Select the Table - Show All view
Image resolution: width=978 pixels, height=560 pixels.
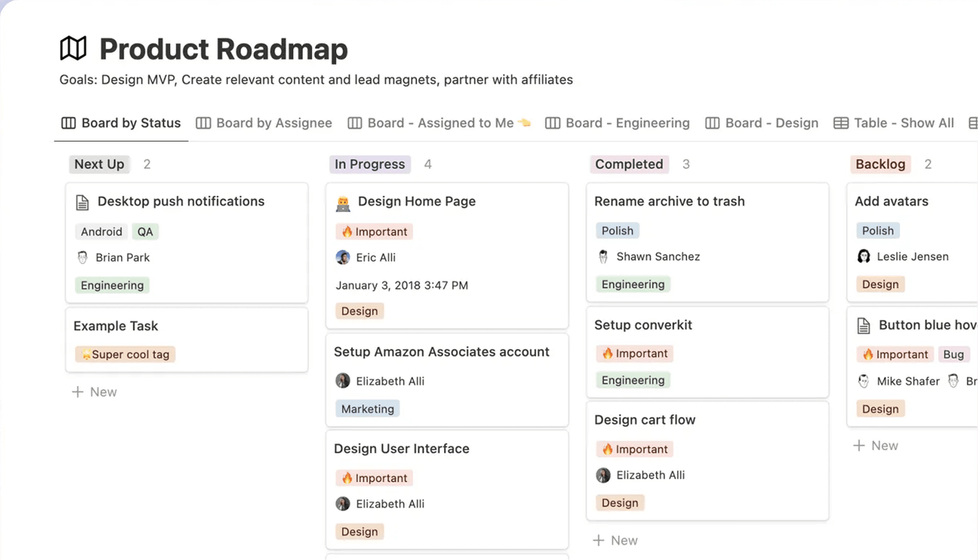[x=894, y=123]
